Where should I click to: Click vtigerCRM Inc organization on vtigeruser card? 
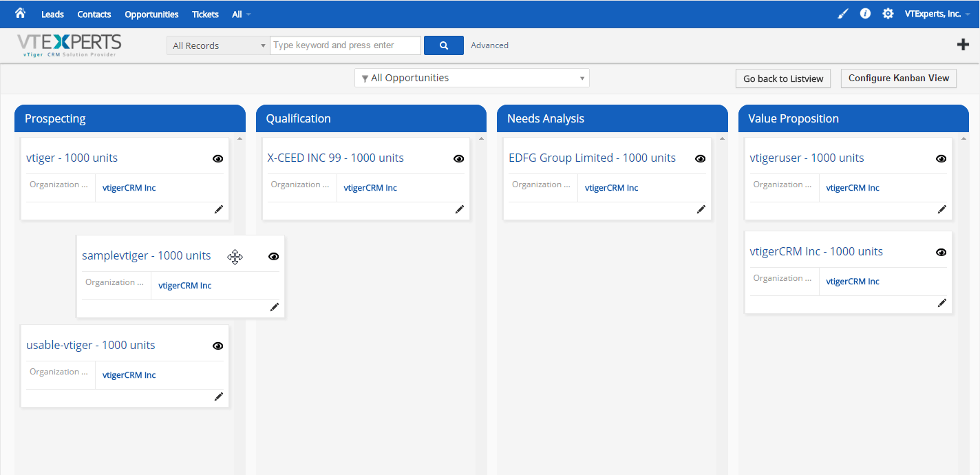point(853,188)
